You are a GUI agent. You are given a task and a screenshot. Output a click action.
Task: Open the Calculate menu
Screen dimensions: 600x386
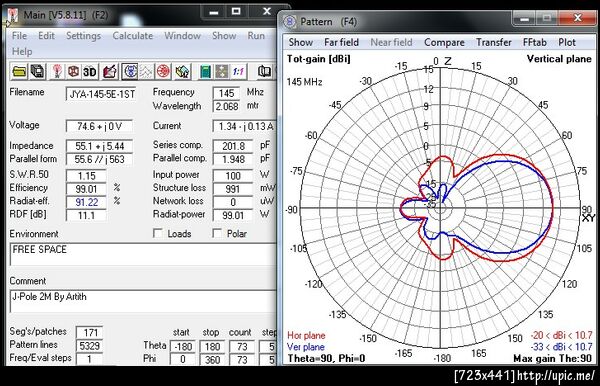pyautogui.click(x=133, y=36)
